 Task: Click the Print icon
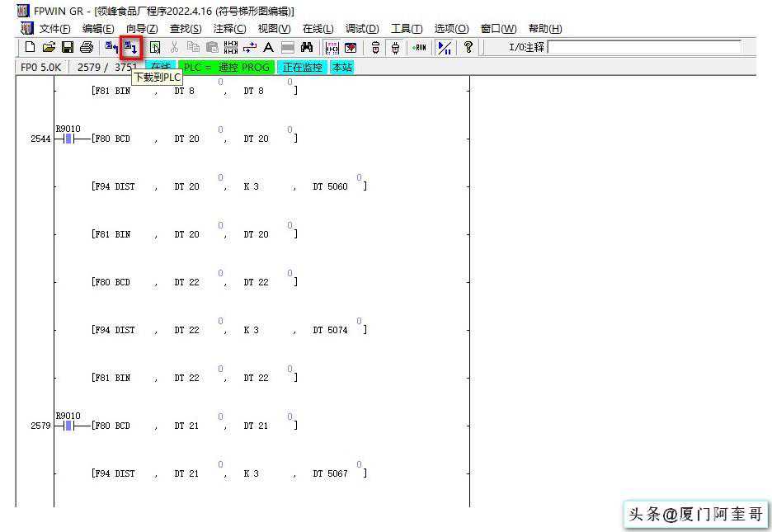click(x=87, y=48)
